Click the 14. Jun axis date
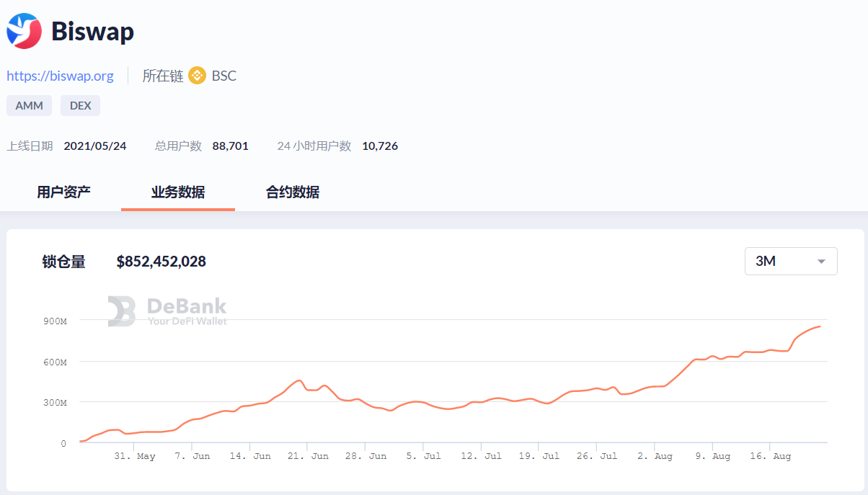This screenshot has width=868, height=495. coord(249,456)
